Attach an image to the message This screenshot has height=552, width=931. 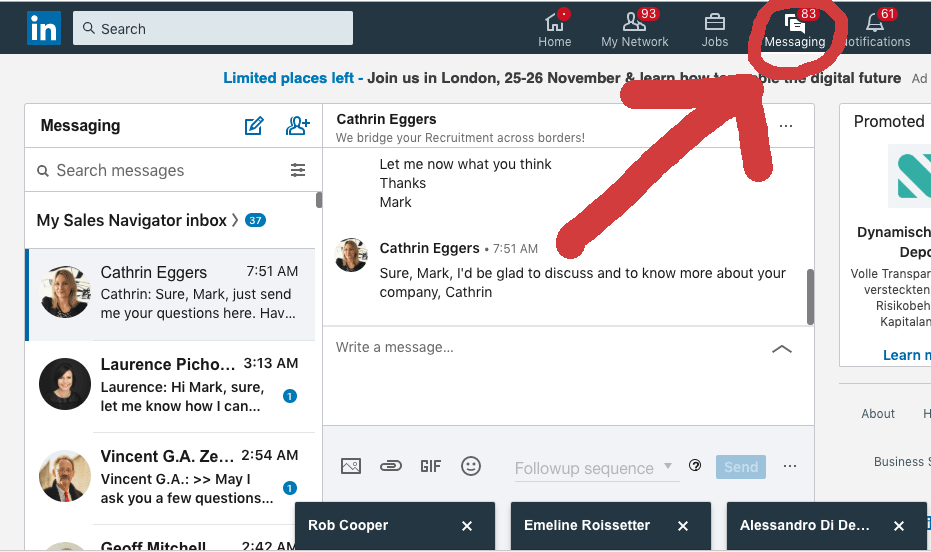351,466
